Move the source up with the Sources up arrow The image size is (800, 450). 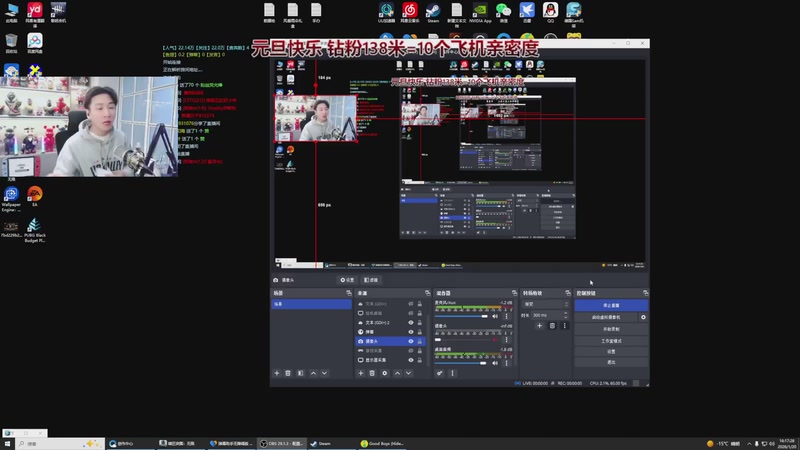click(x=397, y=373)
